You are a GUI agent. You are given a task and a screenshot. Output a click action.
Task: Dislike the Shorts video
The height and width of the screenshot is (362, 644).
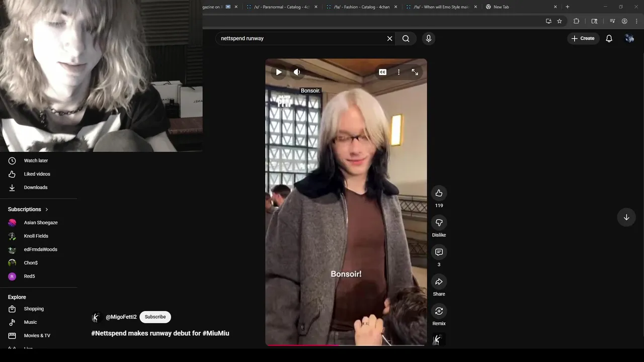pos(439,222)
